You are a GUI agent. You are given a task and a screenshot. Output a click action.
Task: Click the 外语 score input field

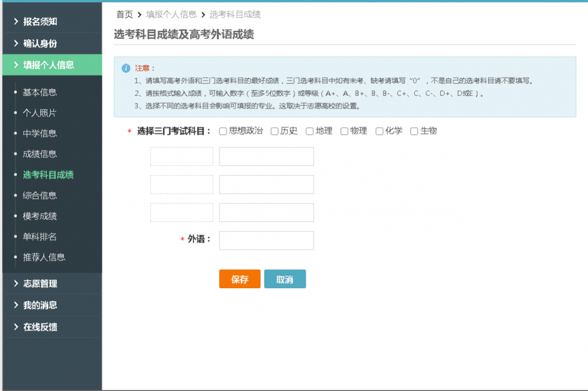(x=266, y=241)
